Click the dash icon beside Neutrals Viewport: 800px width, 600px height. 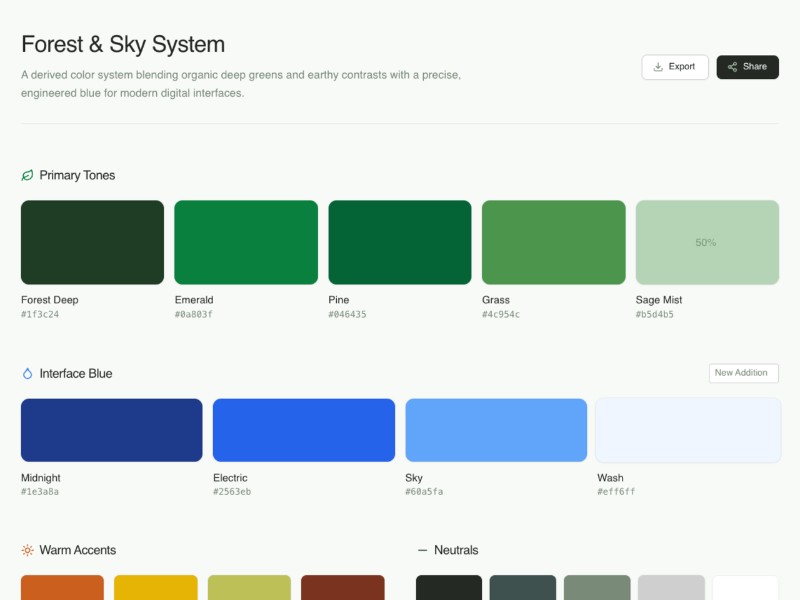(x=422, y=549)
